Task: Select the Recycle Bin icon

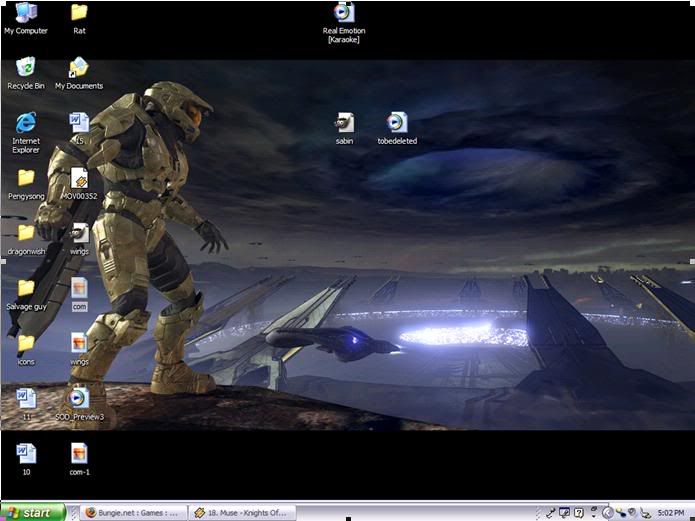Action: point(26,73)
